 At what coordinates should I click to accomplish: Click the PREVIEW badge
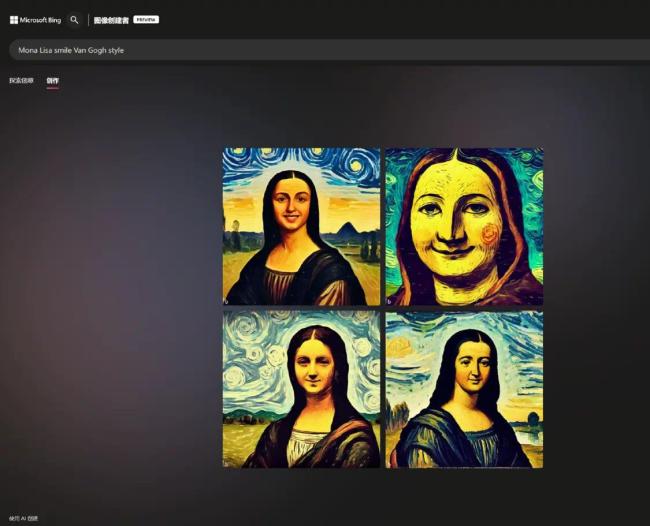tap(146, 19)
